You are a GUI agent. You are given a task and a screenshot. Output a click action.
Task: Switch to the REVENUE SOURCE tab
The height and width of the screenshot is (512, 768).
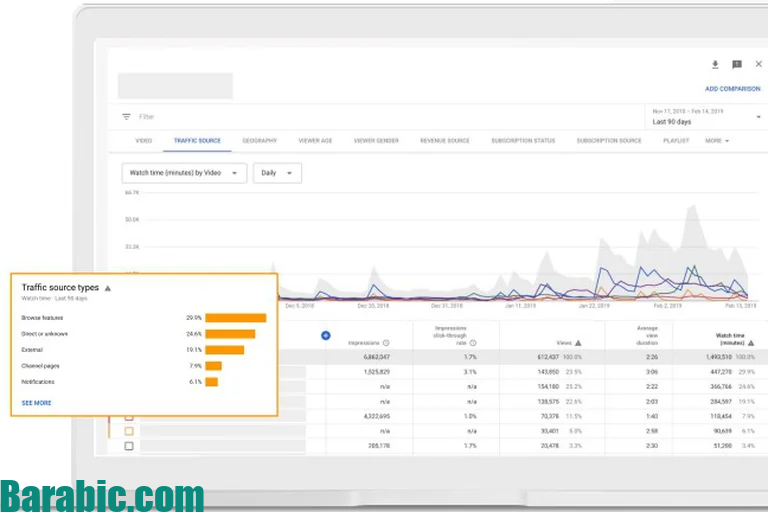pos(445,141)
